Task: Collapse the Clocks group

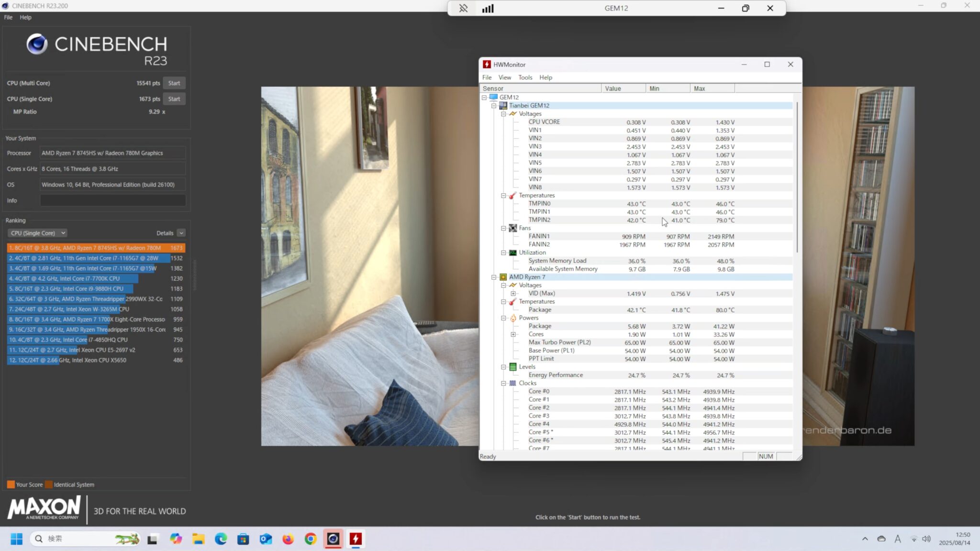Action: pos(503,383)
